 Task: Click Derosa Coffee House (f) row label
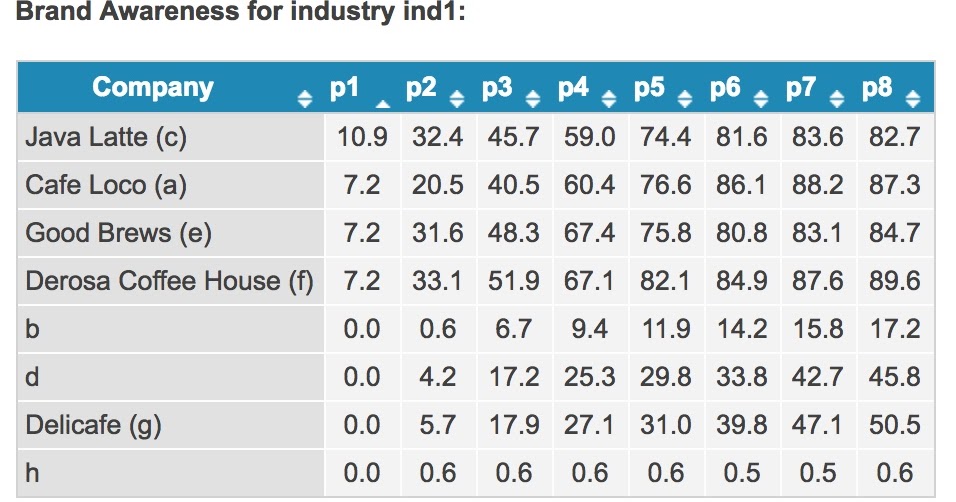coord(171,281)
